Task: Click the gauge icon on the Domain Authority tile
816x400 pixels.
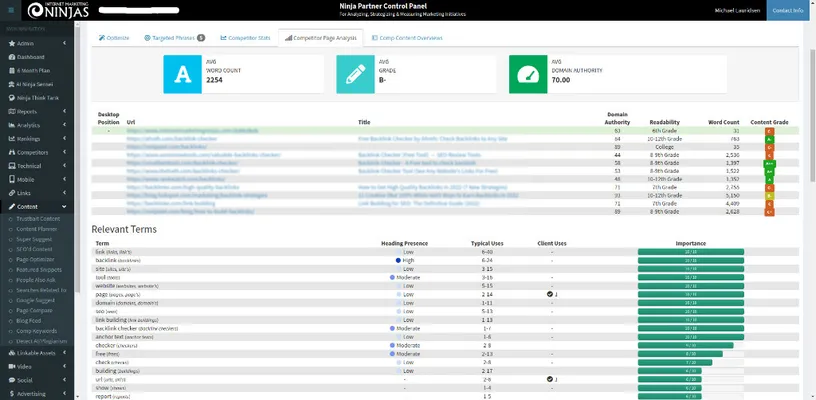Action: [x=528, y=75]
